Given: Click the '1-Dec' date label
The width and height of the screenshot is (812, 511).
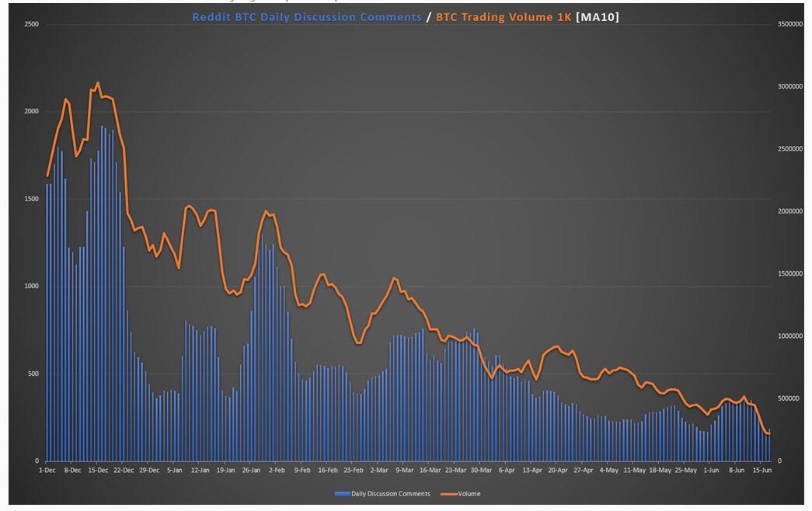Looking at the screenshot, I should click(x=47, y=470).
